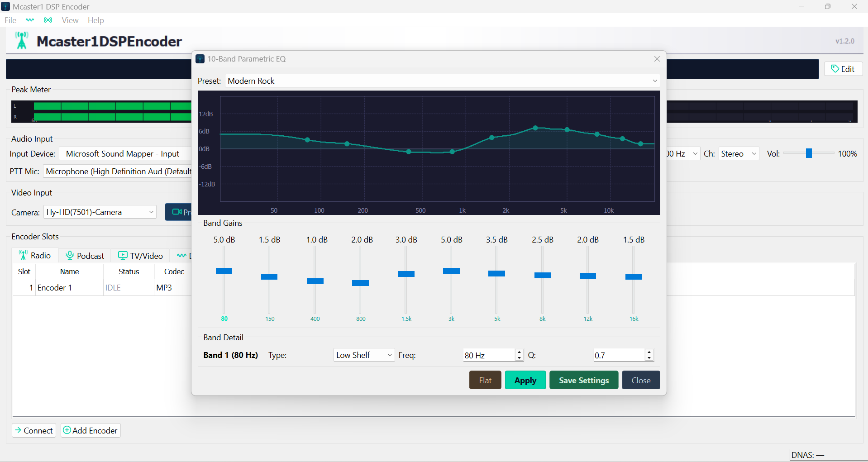This screenshot has height=462, width=868.
Task: Open the View menu
Action: (x=70, y=20)
